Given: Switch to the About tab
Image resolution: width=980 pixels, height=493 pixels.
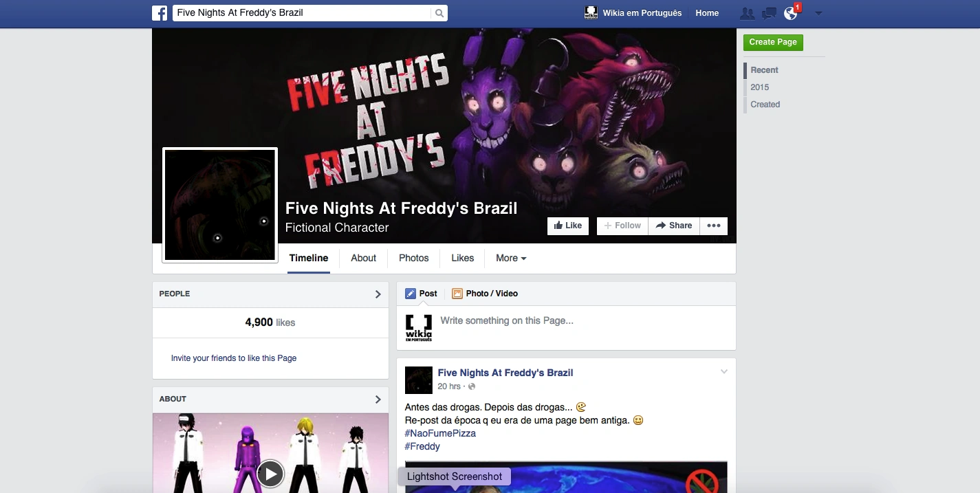Looking at the screenshot, I should tap(363, 258).
